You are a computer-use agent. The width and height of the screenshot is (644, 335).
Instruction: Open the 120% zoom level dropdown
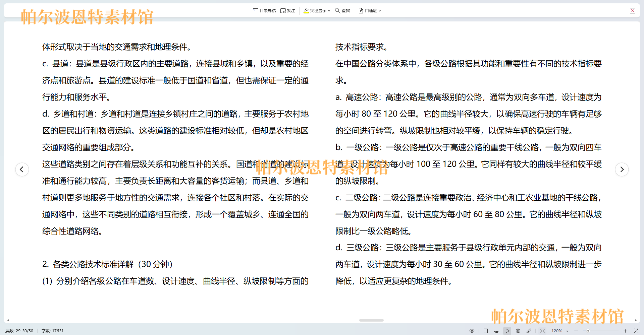560,331
